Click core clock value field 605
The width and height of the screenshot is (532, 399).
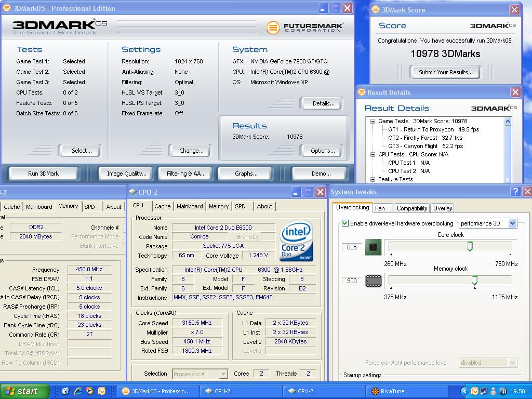pos(352,247)
